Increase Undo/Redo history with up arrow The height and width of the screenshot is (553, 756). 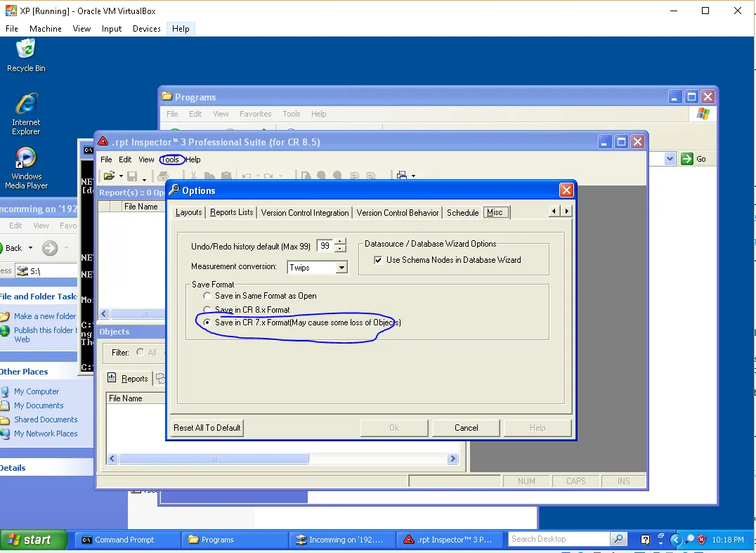coord(340,242)
